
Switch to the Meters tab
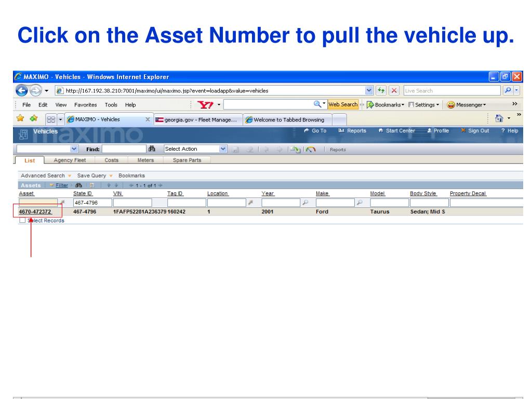[145, 160]
